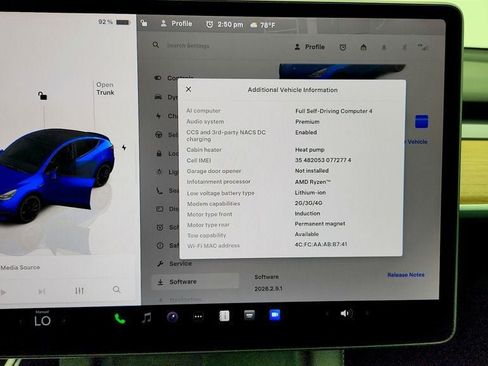Open the dark card app icon
This screenshot has width=488, height=366.
tap(249, 315)
